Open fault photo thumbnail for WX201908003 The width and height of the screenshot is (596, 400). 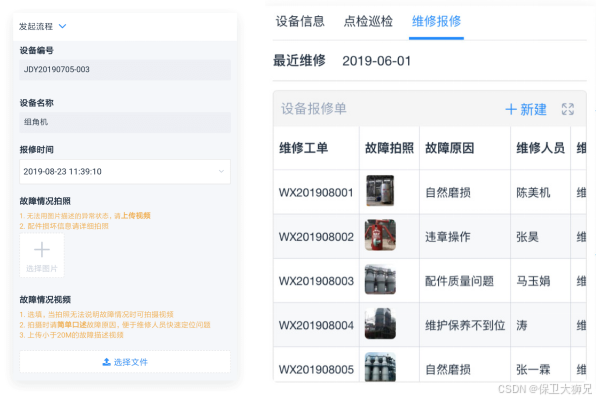(x=380, y=279)
